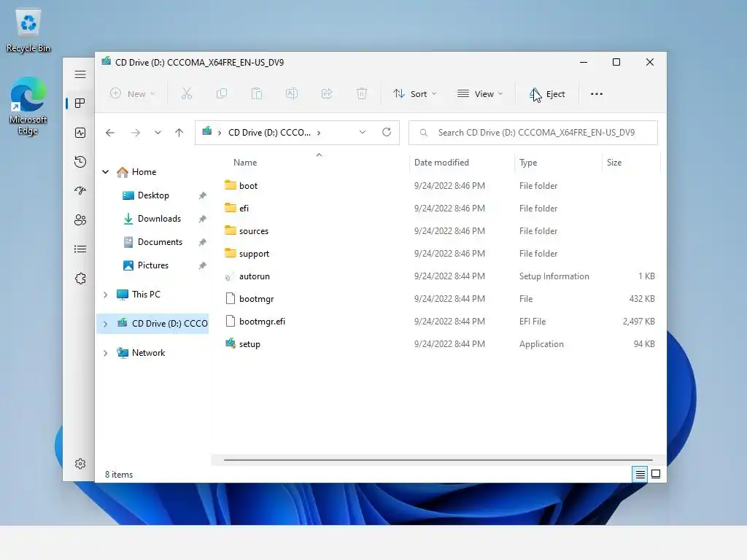This screenshot has height=560, width=747.
Task: Select the sources folder
Action: (x=253, y=231)
